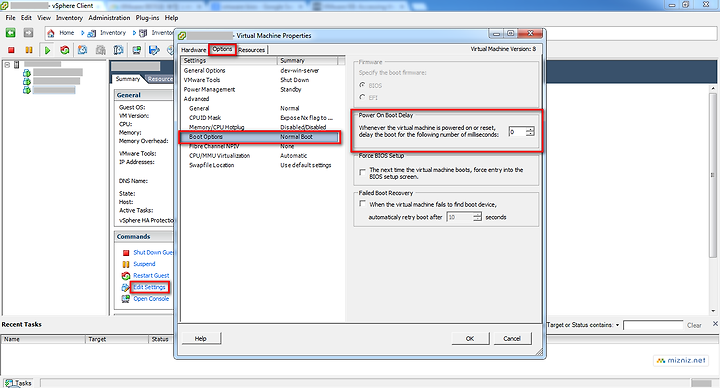
Task: Open the File menu
Action: coord(11,18)
